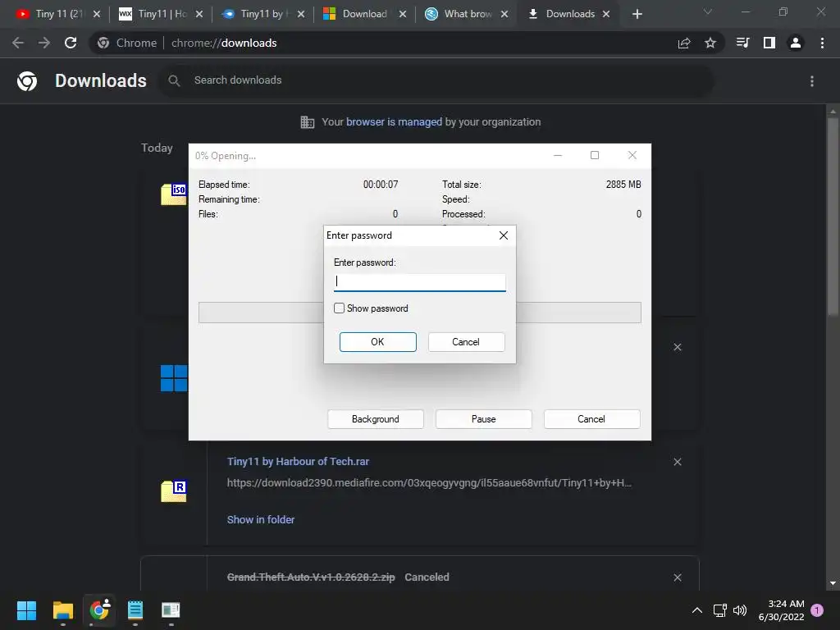Viewport: 840px width, 630px height.
Task: Reload the downloads page
Action: (71, 43)
